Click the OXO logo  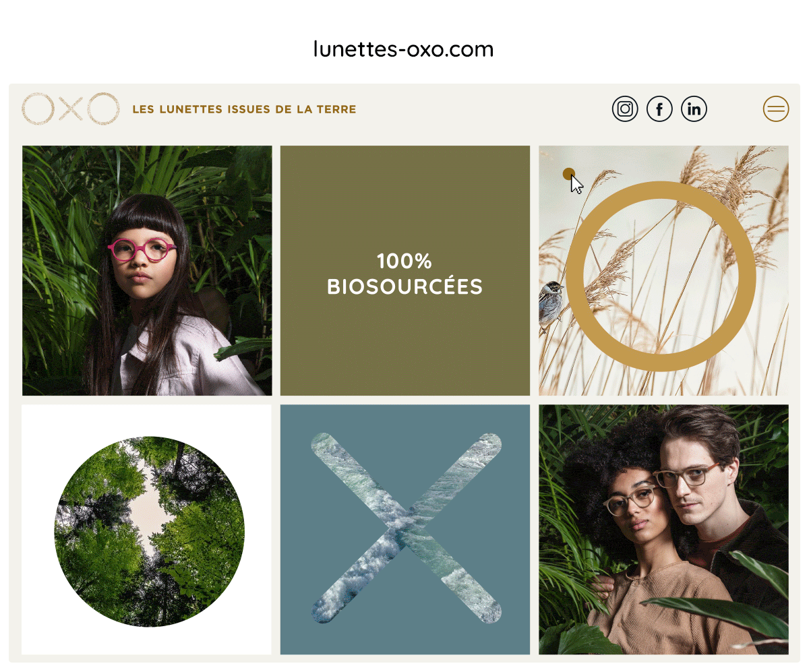71,109
